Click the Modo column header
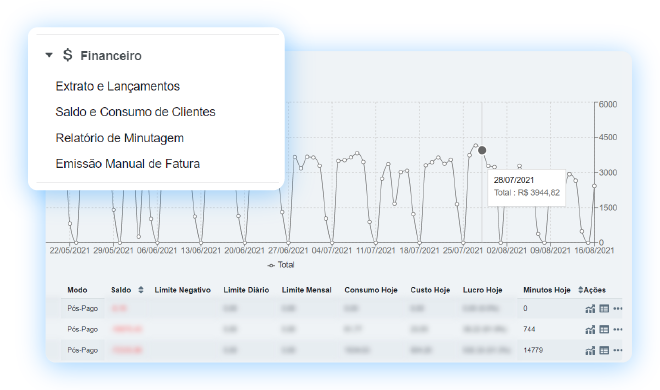Image resolution: width=660 pixels, height=390 pixels. 77,290
